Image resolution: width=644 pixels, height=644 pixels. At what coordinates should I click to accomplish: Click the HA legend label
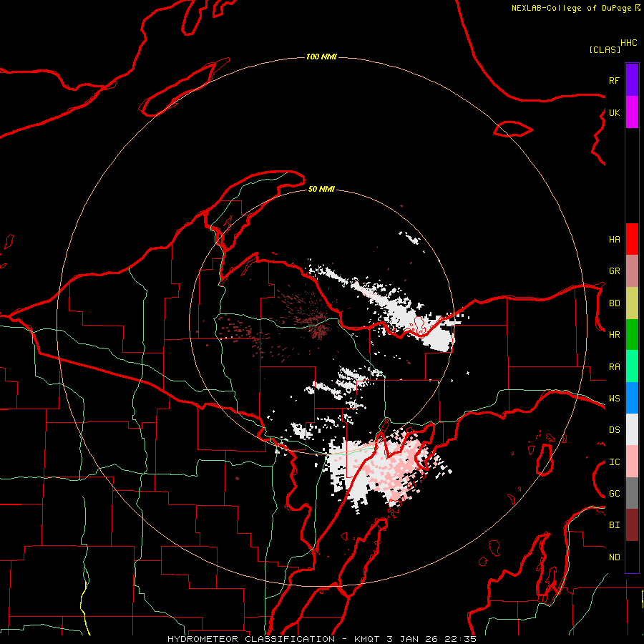[614, 239]
